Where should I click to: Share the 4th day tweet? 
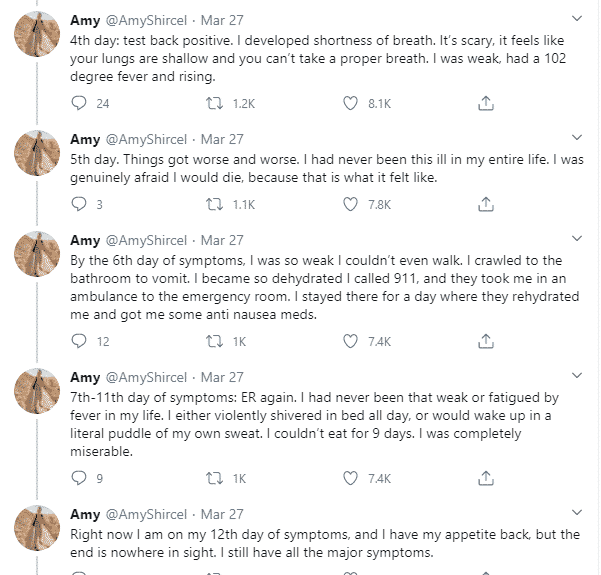pyautogui.click(x=485, y=103)
